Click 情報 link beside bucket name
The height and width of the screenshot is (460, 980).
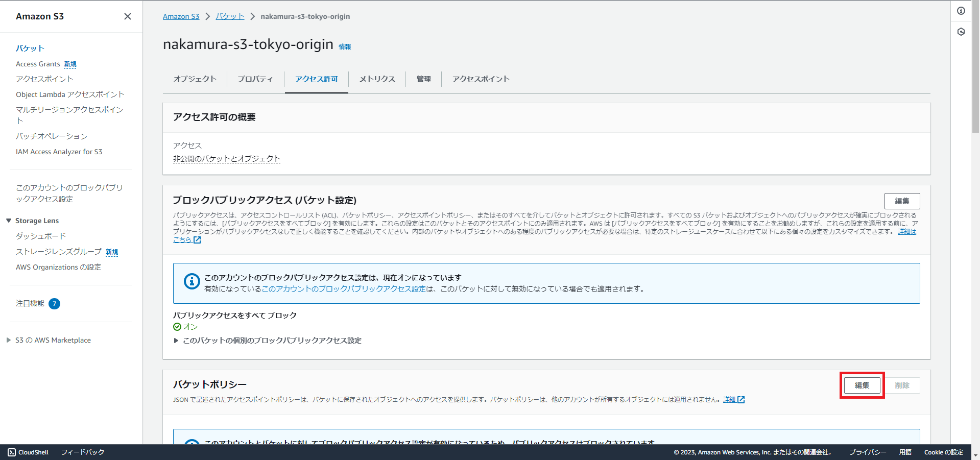point(345,46)
